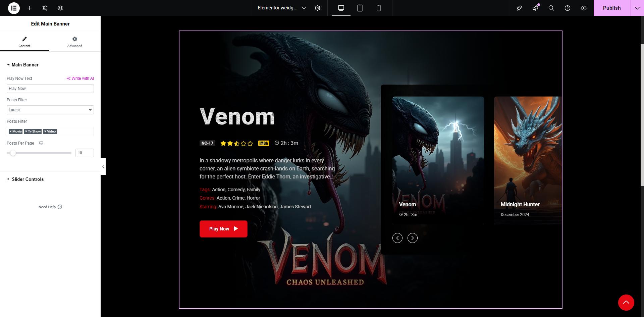Click the NC-17 rating badge
This screenshot has height=317, width=644.
(207, 143)
